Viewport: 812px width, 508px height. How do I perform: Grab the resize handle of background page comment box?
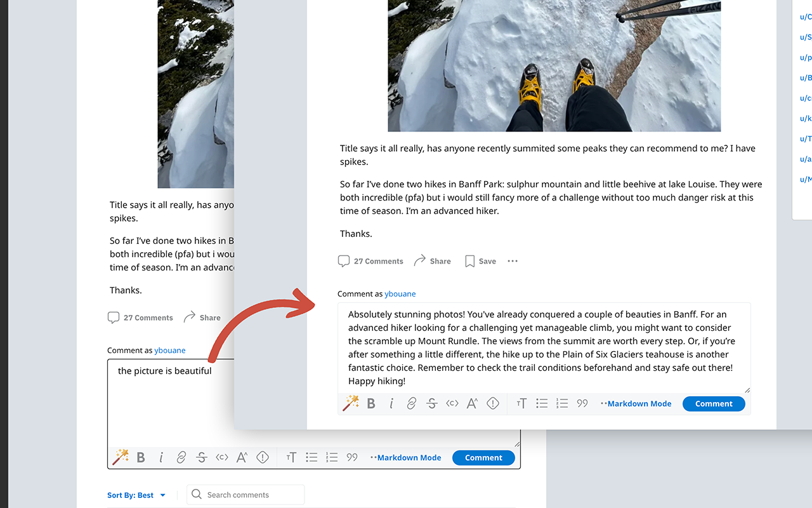click(x=516, y=444)
